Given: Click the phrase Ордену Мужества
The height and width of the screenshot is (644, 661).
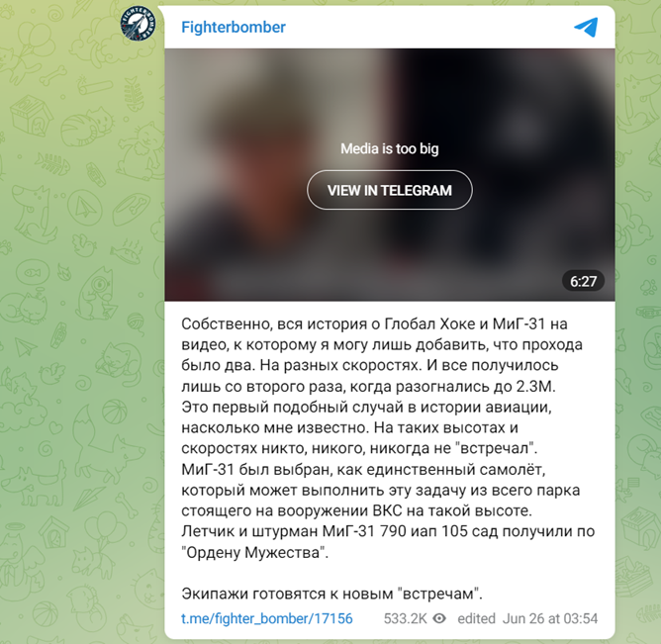Looking at the screenshot, I should pyautogui.click(x=254, y=552).
